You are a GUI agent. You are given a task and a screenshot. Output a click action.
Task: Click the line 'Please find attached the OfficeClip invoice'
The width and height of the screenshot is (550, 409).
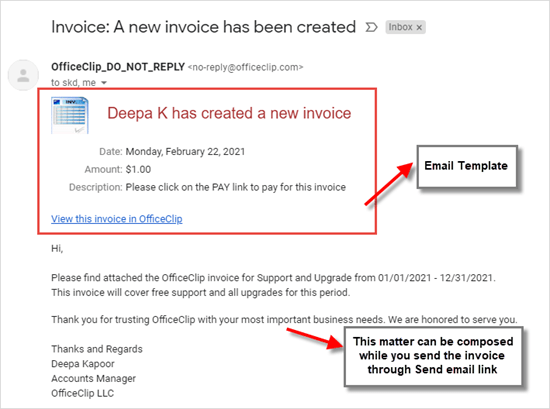click(273, 278)
